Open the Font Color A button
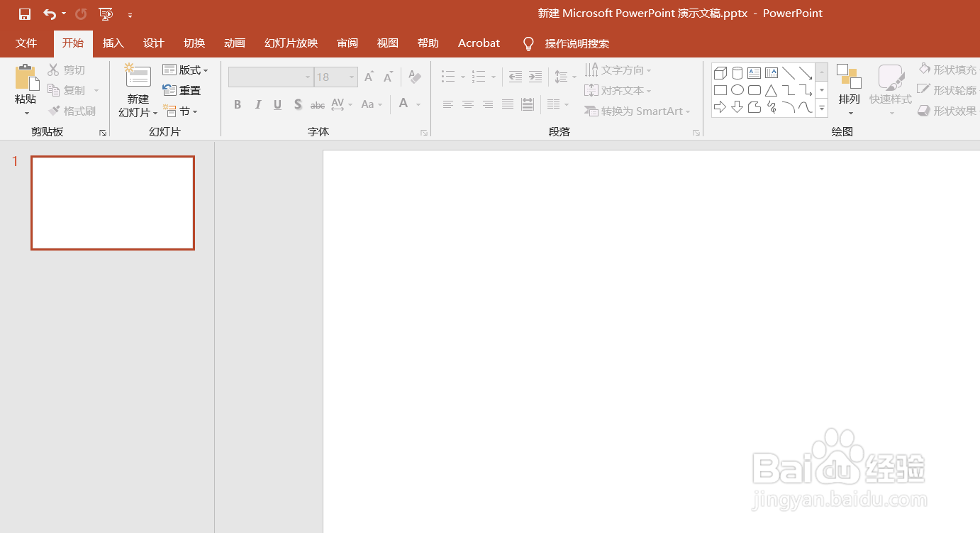 (x=403, y=104)
